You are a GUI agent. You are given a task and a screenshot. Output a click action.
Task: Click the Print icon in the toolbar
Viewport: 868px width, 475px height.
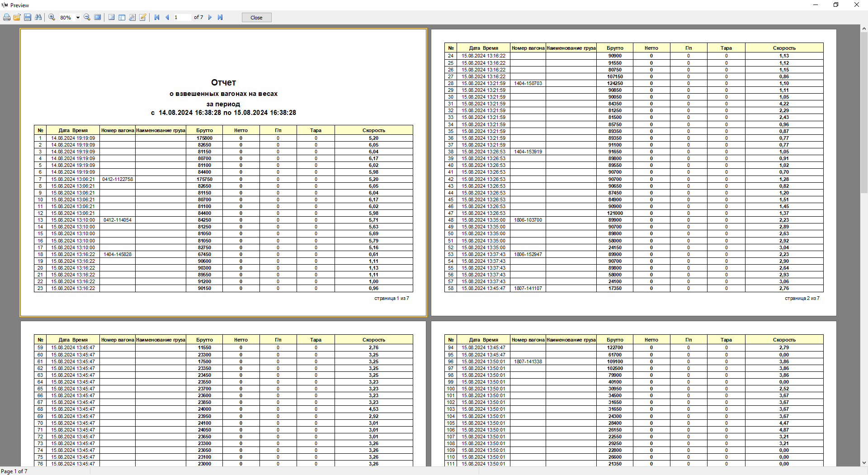(x=7, y=17)
